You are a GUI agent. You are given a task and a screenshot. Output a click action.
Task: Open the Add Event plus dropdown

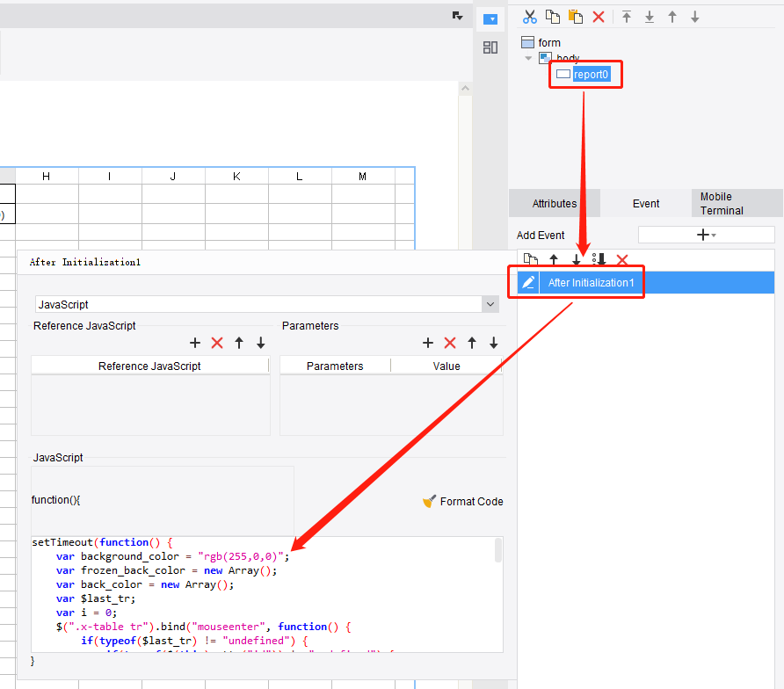coord(706,235)
